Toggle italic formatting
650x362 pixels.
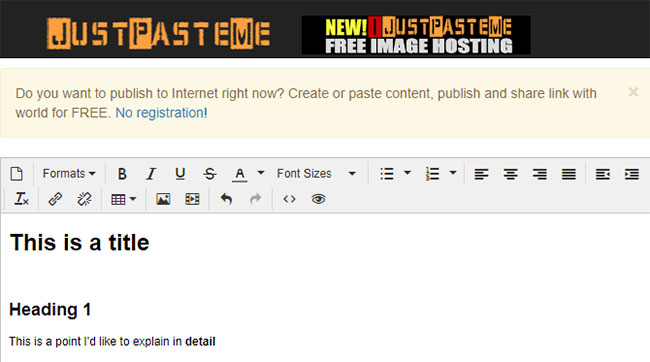click(151, 174)
